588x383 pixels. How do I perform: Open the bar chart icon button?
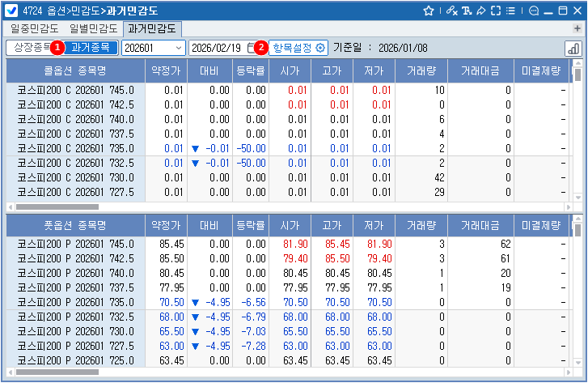573,49
